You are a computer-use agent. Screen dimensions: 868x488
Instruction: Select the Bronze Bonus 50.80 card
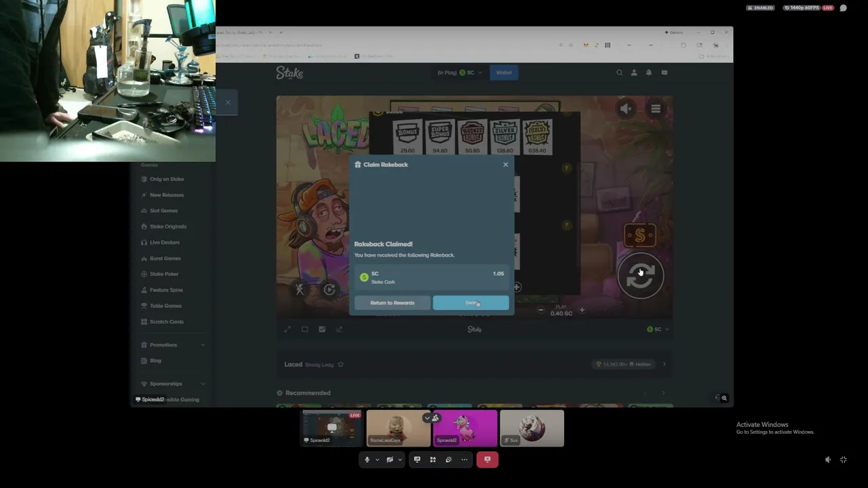(x=473, y=137)
